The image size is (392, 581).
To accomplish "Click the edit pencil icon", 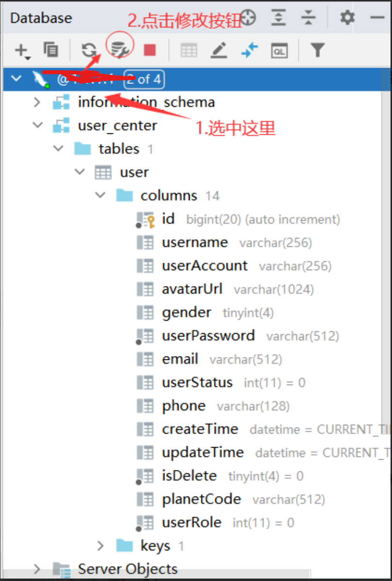I will [x=219, y=50].
